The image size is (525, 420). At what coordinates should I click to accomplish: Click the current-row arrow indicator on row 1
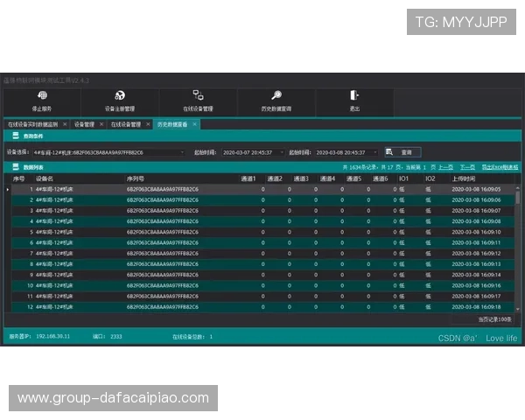click(x=8, y=190)
